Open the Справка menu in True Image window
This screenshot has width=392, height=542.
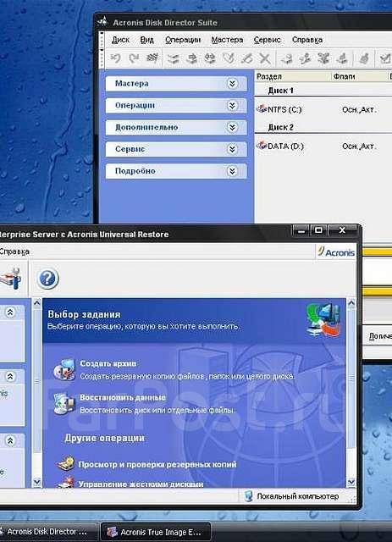click(14, 252)
